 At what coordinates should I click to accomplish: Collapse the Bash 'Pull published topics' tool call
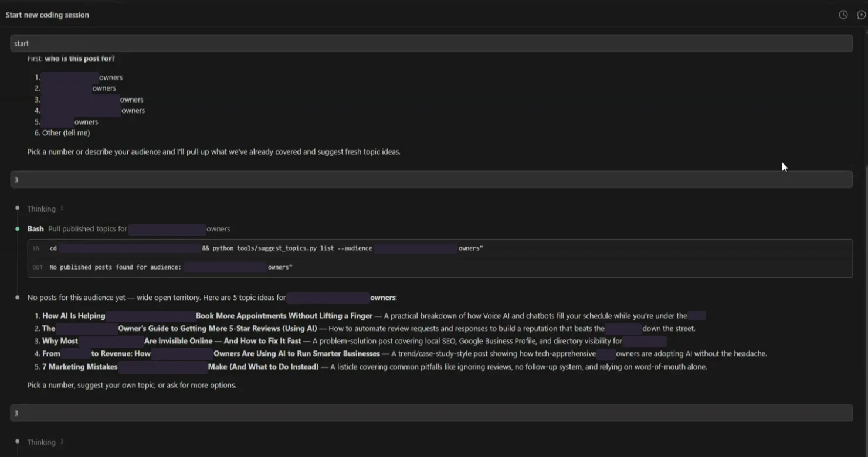coord(128,228)
